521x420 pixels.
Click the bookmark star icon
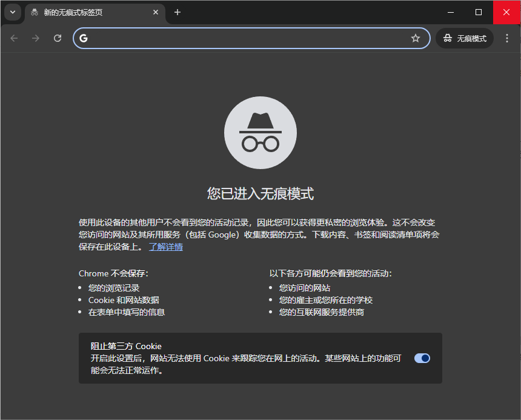click(x=416, y=38)
